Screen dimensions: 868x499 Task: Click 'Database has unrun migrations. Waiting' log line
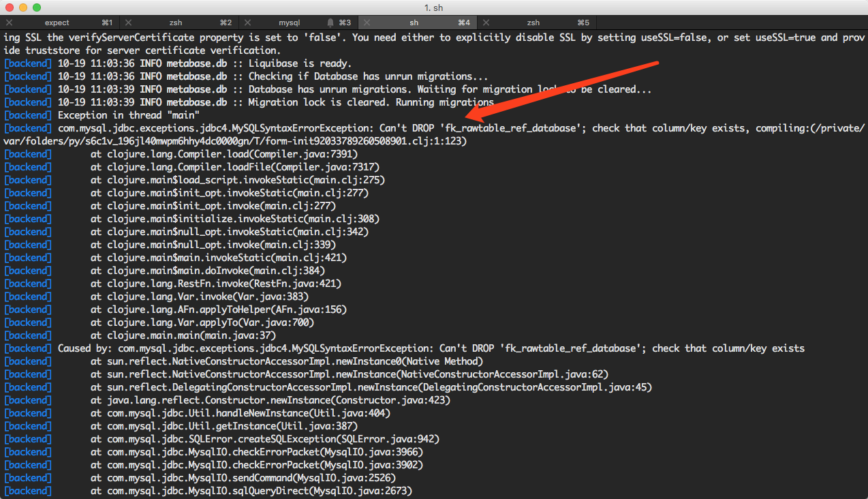coord(328,89)
